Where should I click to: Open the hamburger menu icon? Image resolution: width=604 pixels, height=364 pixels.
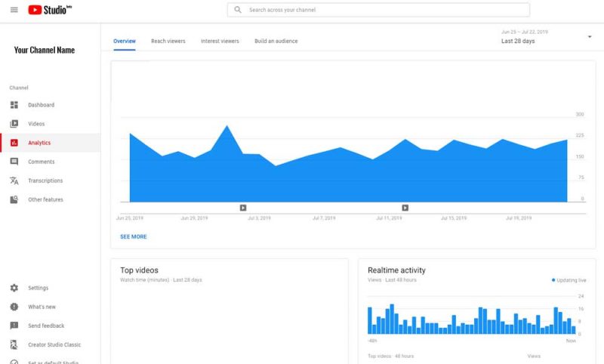click(x=14, y=10)
